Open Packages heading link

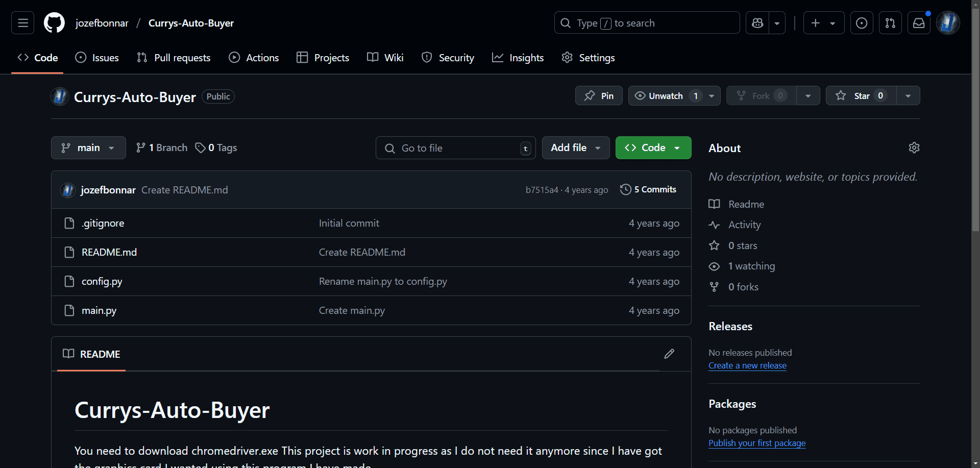click(x=732, y=404)
